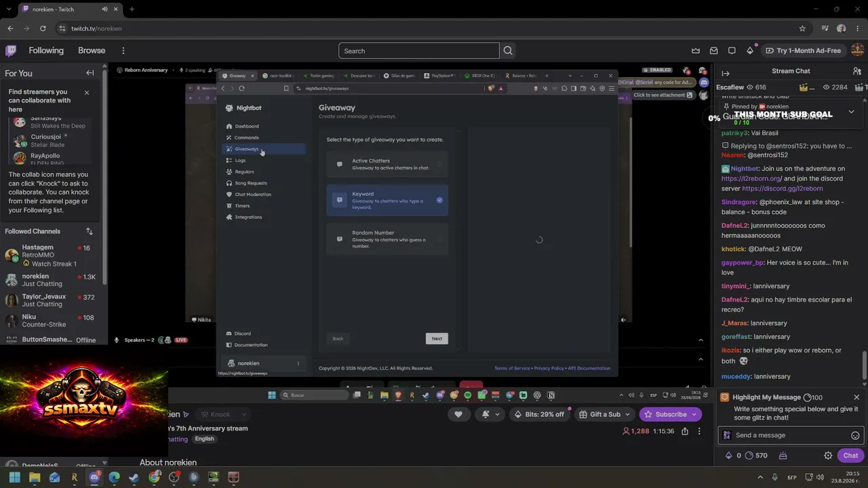Expand the Subscribe dropdown
This screenshot has height=488, width=868.
pos(694,414)
